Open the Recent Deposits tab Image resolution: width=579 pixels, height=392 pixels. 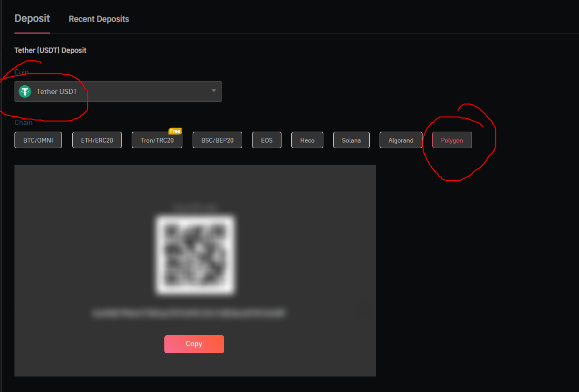99,19
